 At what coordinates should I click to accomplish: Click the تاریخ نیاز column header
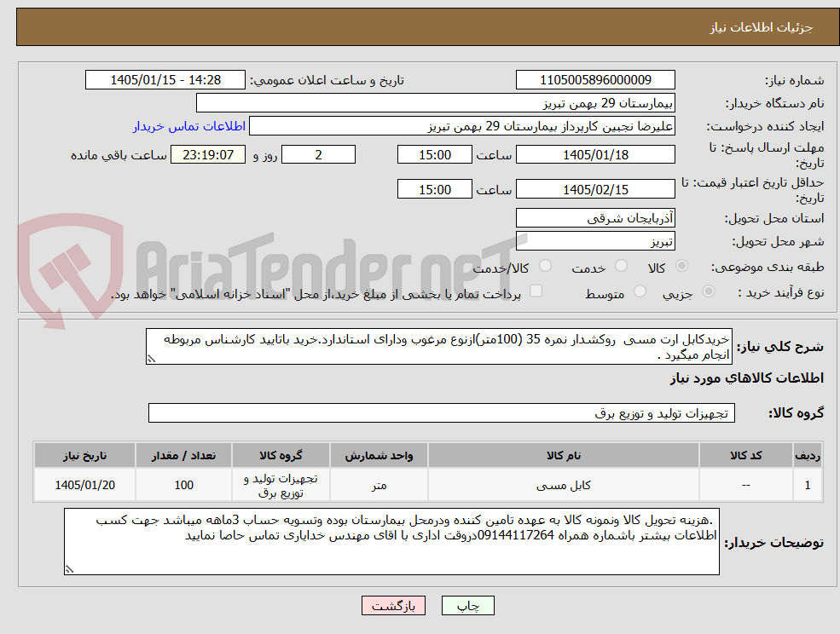[84, 455]
